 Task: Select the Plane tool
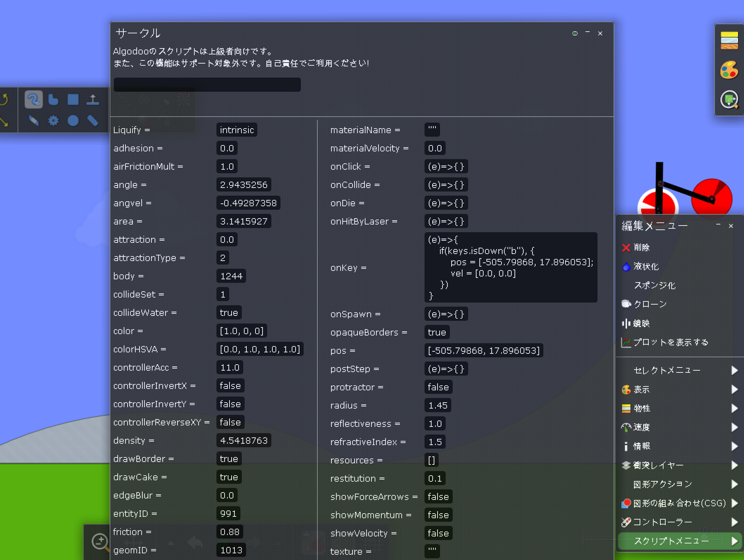point(93,100)
